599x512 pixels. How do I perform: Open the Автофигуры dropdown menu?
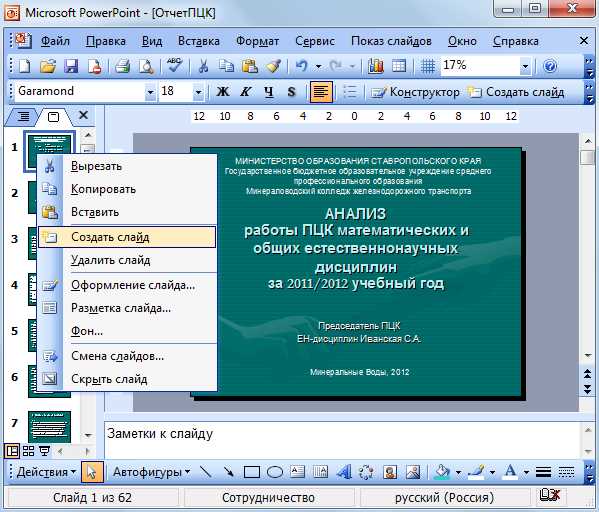point(151,472)
